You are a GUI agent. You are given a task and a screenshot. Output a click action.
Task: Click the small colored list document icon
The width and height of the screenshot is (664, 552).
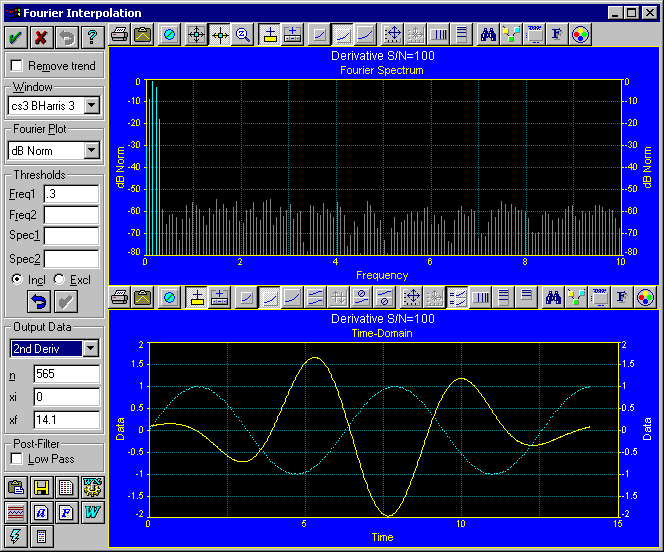tap(42, 536)
